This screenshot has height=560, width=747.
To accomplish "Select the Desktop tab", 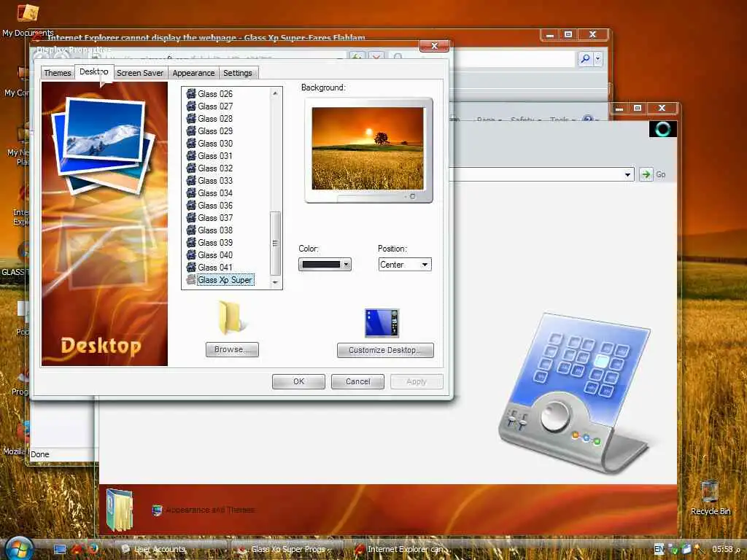I will click(94, 71).
